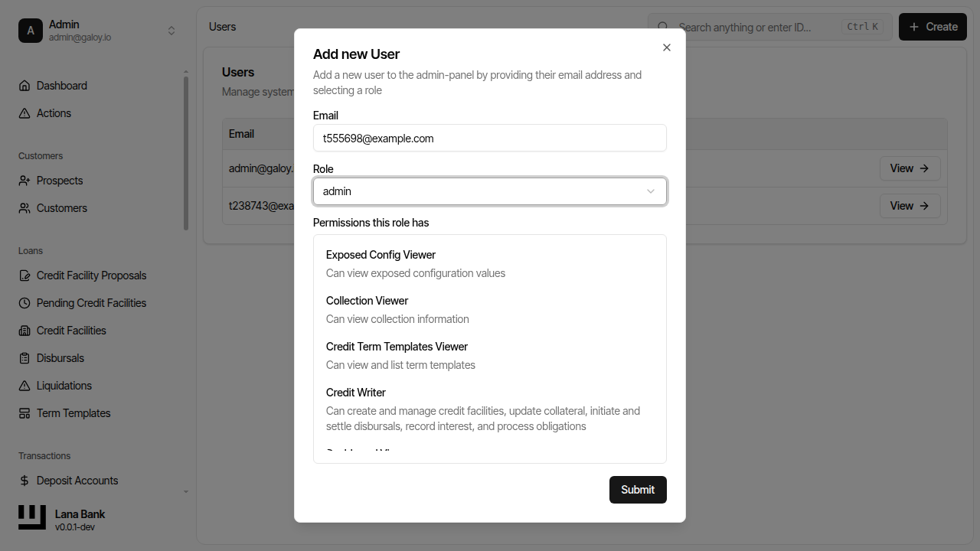Open the Role dropdown showing admin

pos(489,191)
